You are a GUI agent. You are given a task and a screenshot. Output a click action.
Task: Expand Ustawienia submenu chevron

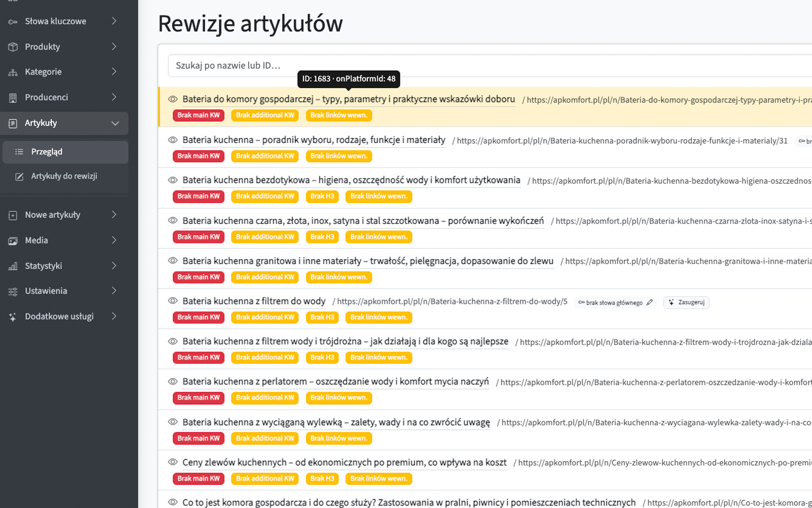pos(114,291)
